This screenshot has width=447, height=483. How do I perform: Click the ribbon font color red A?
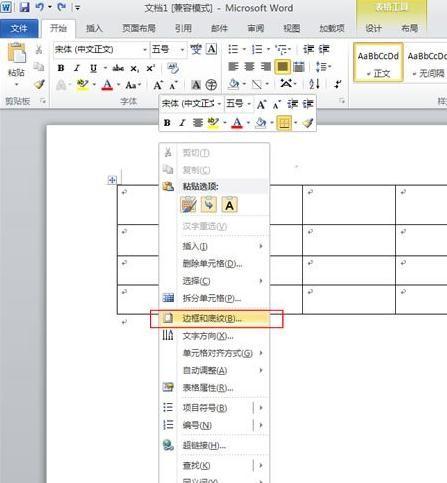point(107,85)
